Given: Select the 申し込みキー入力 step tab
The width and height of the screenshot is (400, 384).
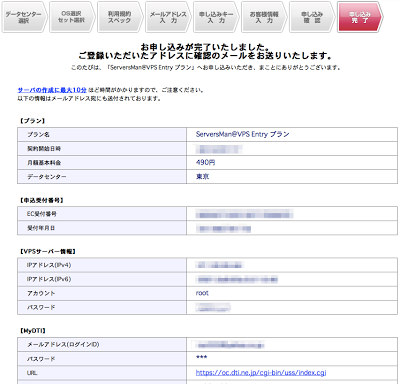Looking at the screenshot, I should [x=216, y=17].
